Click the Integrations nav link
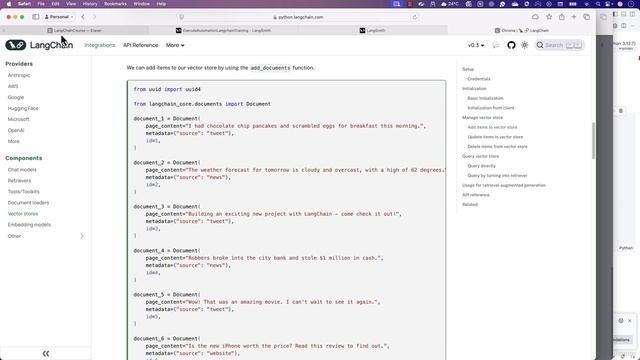The image size is (640, 360). point(100,45)
